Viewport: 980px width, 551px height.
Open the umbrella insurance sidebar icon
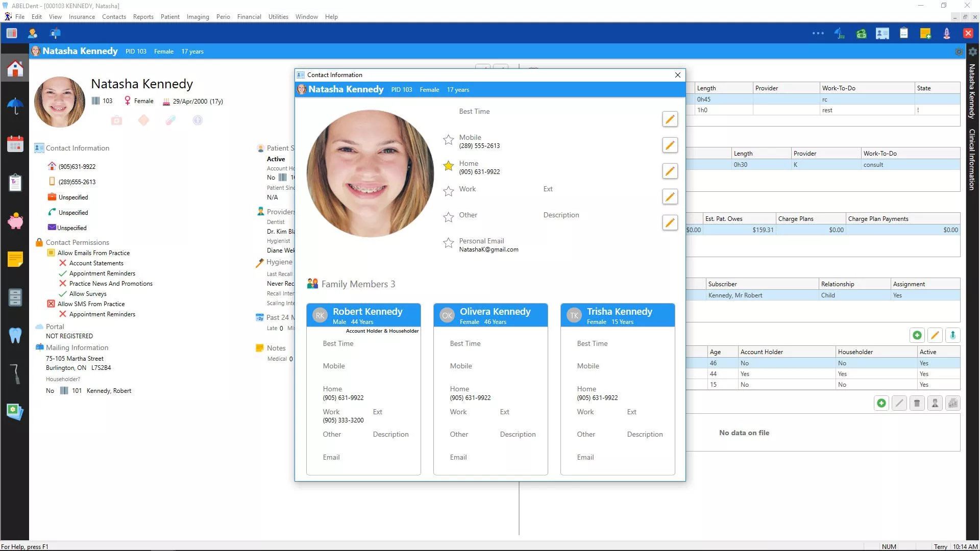click(15, 106)
